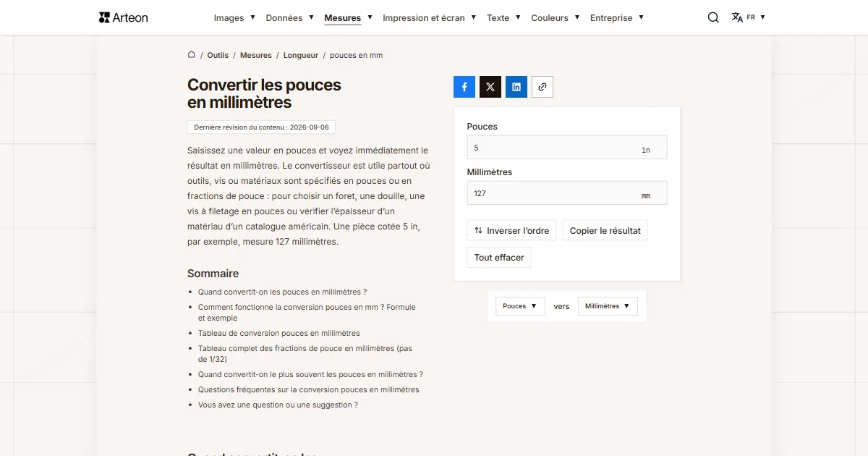
Task: Click Copier le résultat button
Action: (x=605, y=231)
